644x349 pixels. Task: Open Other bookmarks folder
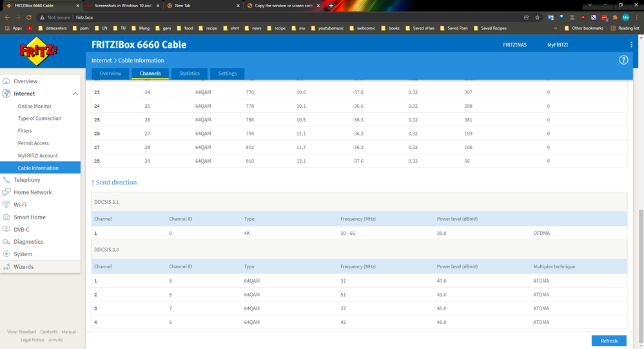(583, 28)
